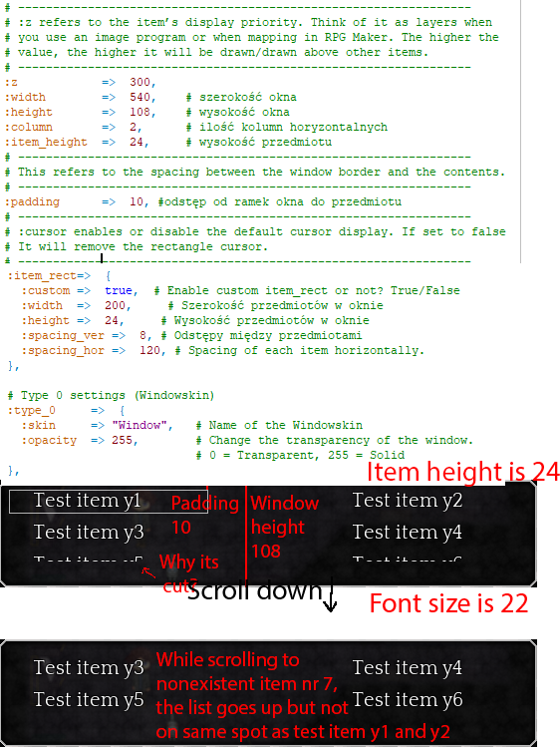Click the :item_rect hash key
This screenshot has height=747, width=560.
click(42, 276)
